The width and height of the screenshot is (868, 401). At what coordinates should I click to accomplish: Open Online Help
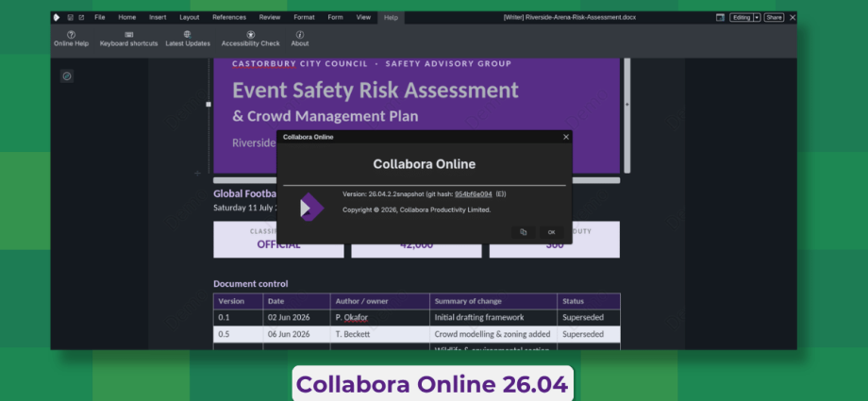71,39
